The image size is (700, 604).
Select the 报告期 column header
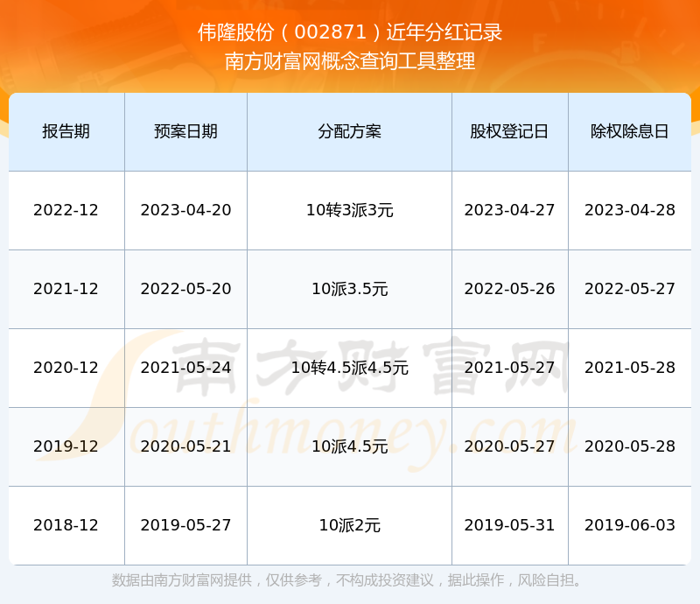66,131
